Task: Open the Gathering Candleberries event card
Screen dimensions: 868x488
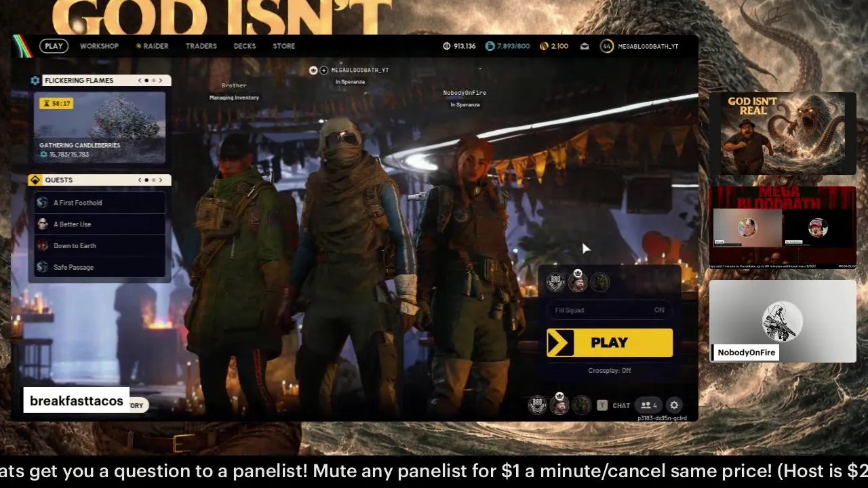Action: pos(100,127)
